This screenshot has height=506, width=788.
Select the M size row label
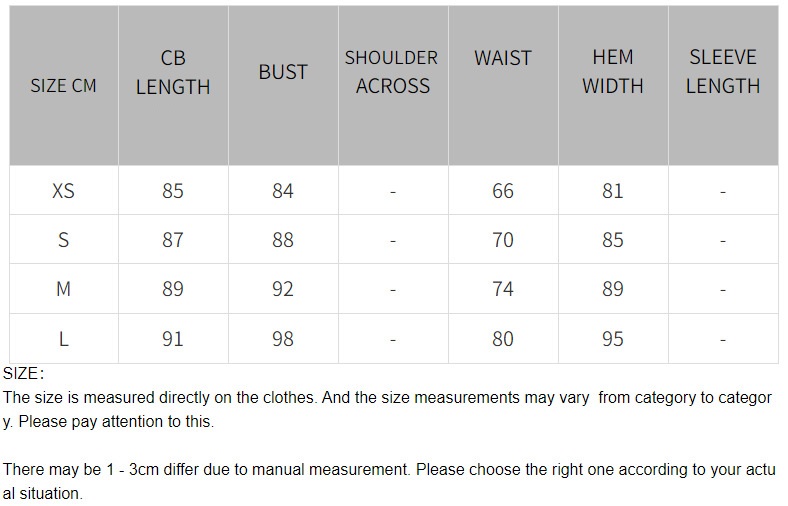tap(63, 289)
